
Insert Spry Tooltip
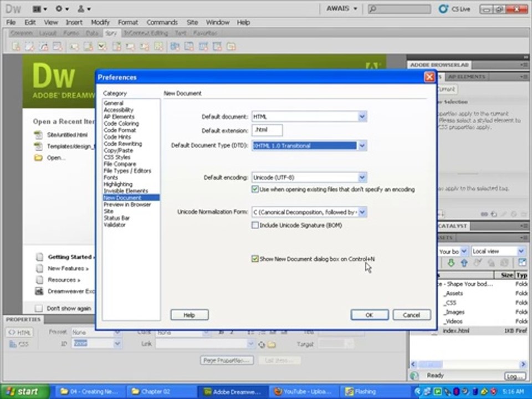232,47
